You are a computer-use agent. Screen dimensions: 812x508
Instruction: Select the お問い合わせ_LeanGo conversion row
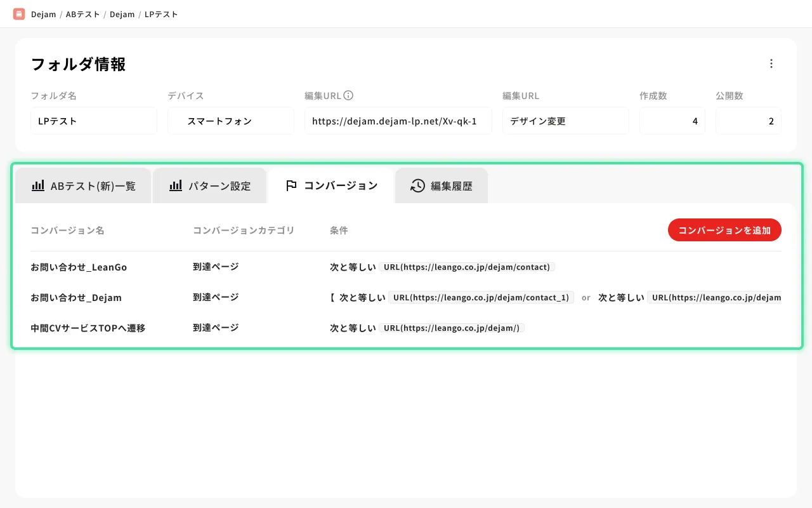coord(79,267)
